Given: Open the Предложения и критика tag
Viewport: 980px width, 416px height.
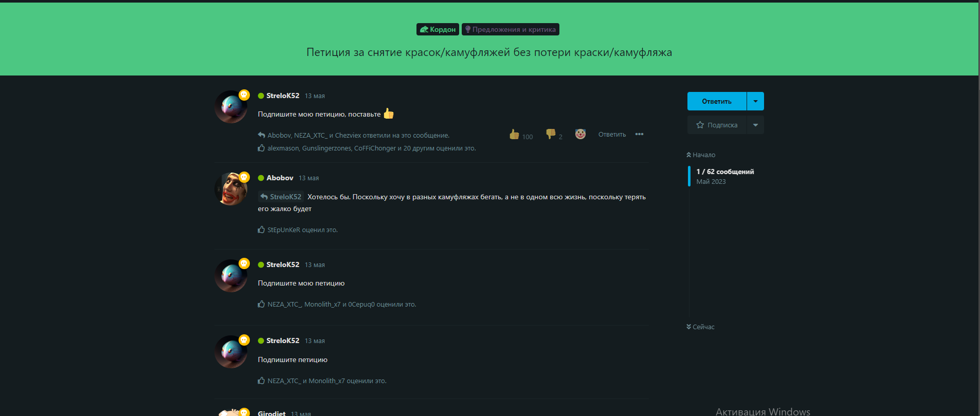Looking at the screenshot, I should click(510, 29).
